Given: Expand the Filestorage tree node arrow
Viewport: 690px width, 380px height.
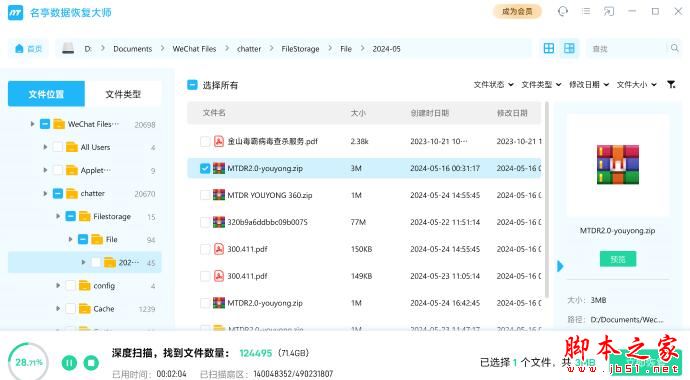Looking at the screenshot, I should [x=58, y=216].
